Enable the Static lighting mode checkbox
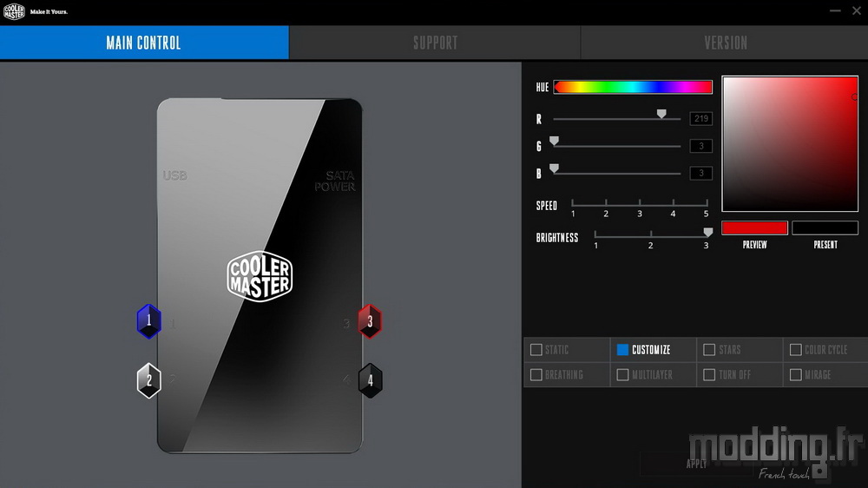 pos(536,350)
